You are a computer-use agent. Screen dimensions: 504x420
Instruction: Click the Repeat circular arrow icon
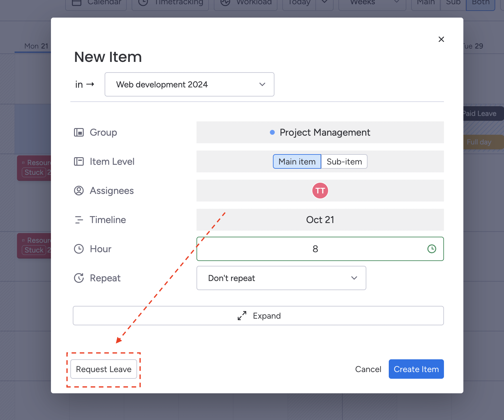pos(79,278)
